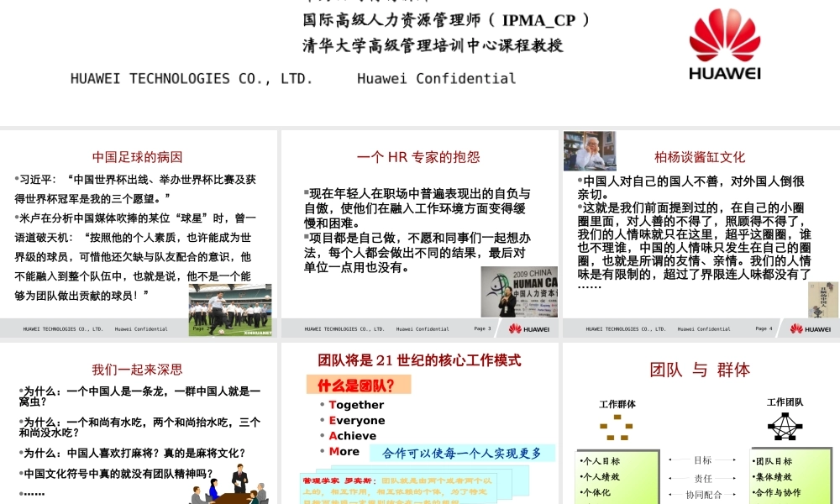The image size is (840, 504).
Task: Click the slide title 我们一起来深思
Action: (x=137, y=370)
